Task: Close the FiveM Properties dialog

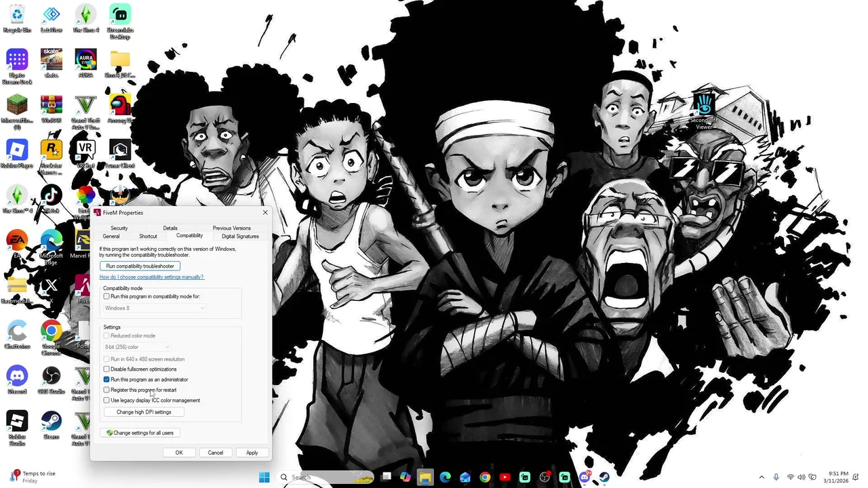Action: point(265,213)
